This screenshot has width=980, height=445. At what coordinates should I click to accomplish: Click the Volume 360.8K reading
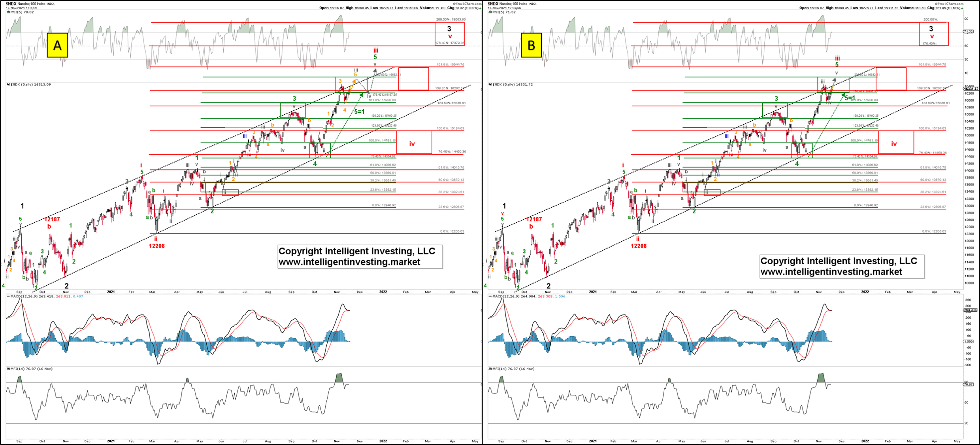point(432,8)
